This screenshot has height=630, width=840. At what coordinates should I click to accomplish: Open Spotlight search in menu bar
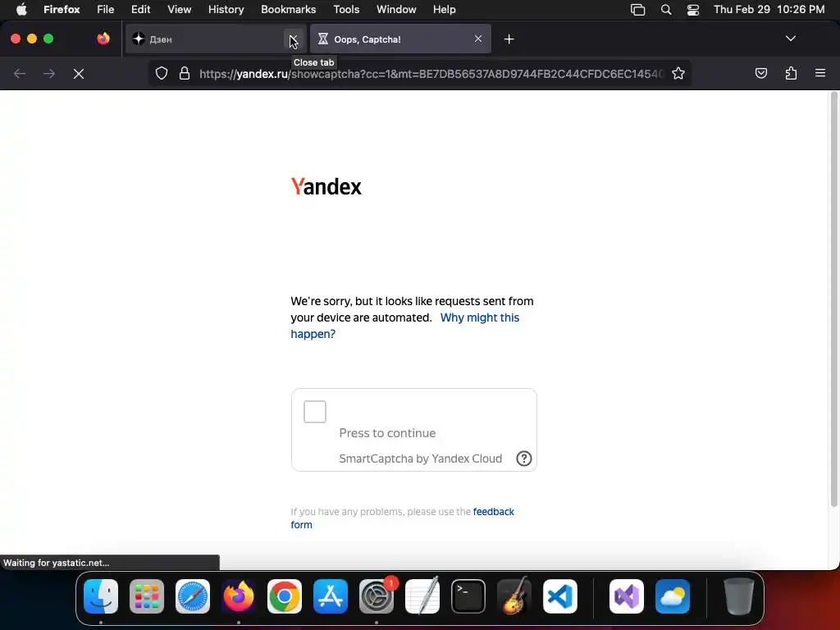666,10
